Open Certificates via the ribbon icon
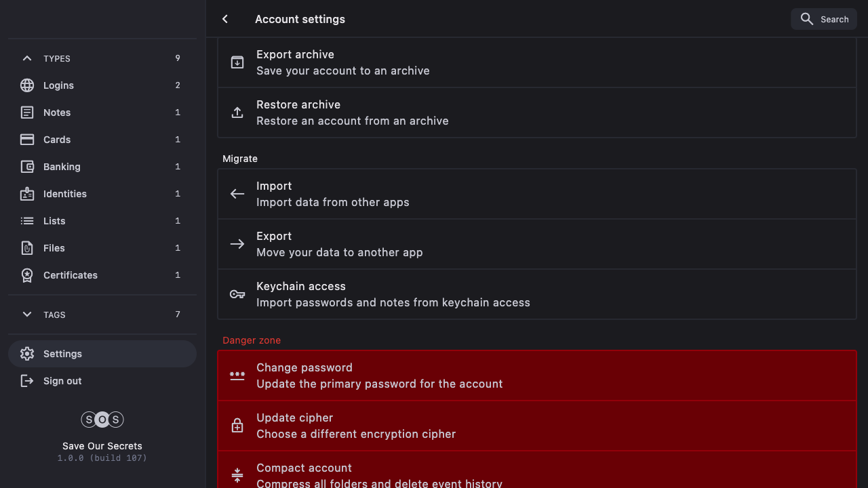This screenshot has height=488, width=868. coord(27,275)
